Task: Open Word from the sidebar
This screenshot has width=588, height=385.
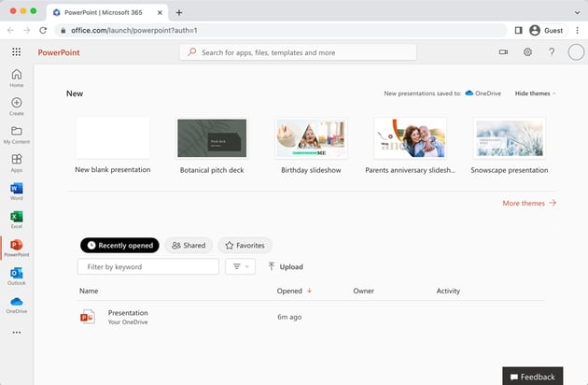Action: pos(17,191)
